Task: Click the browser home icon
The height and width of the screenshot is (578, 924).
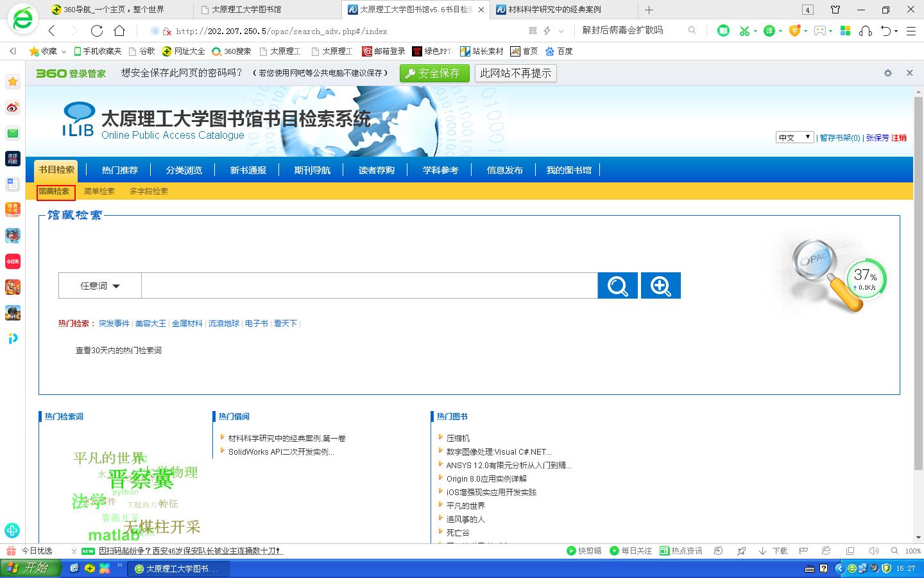Action: (x=119, y=31)
